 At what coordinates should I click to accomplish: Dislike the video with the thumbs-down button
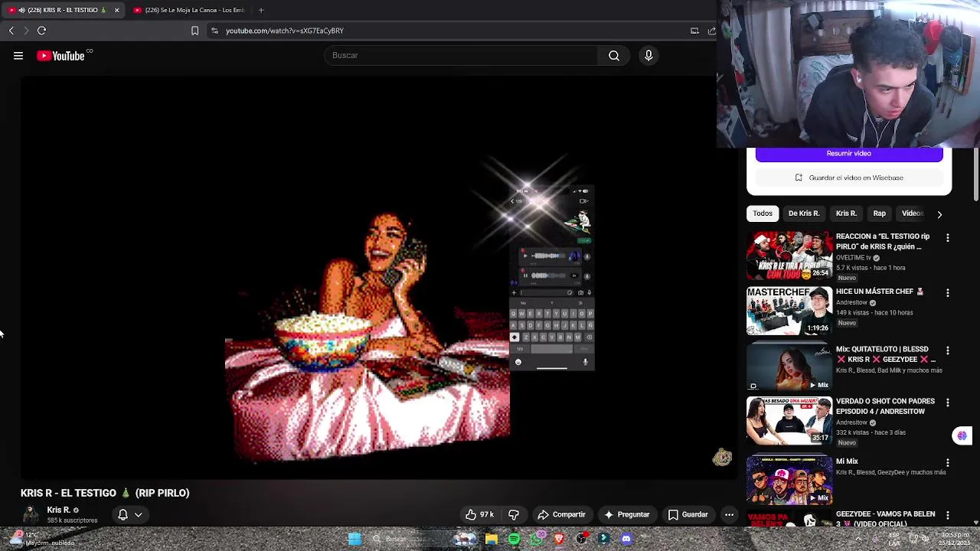[x=514, y=515]
